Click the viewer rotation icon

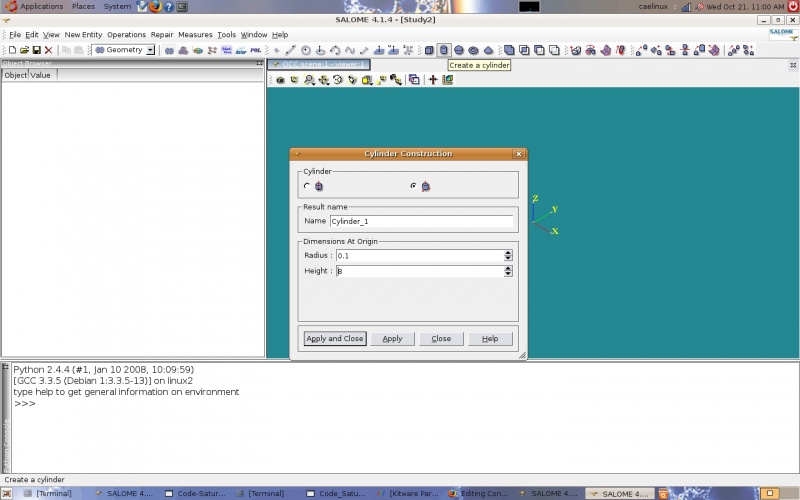click(338, 80)
